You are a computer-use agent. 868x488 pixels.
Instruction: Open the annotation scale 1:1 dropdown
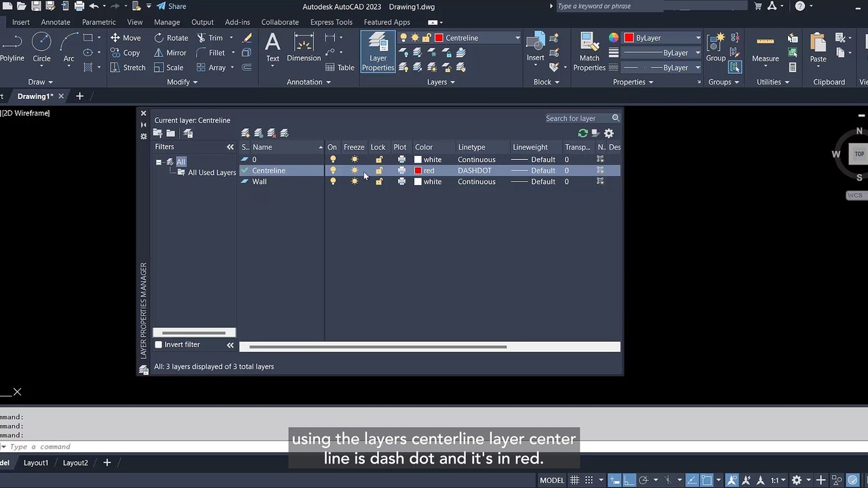(x=778, y=480)
